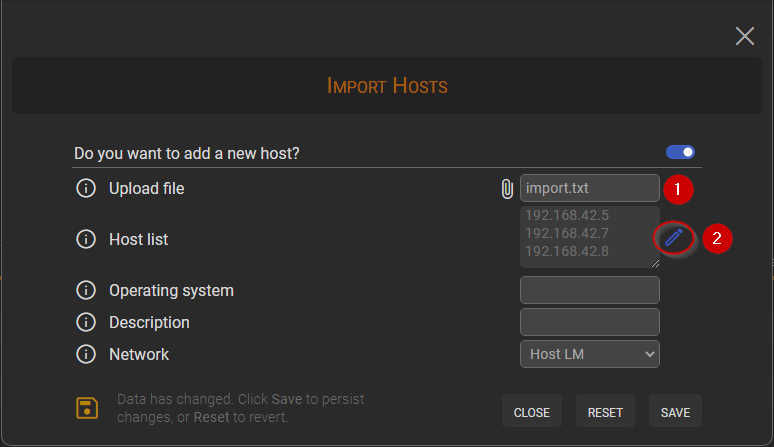Click the RESET button
The height and width of the screenshot is (447, 774).
click(605, 412)
